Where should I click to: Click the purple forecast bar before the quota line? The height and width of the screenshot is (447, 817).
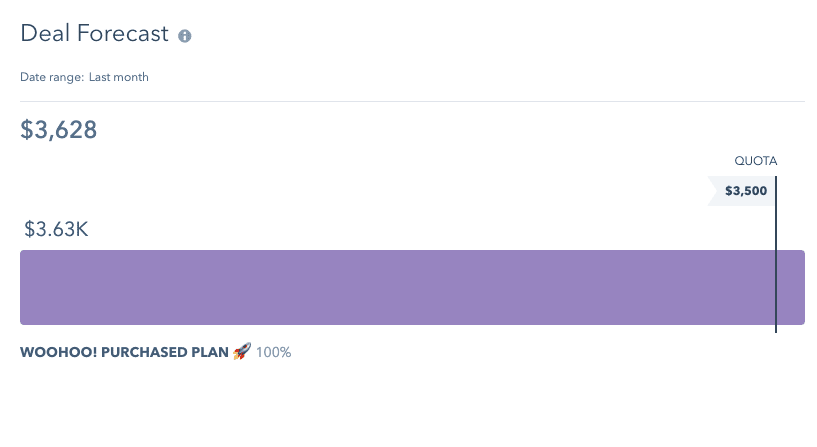(397, 287)
